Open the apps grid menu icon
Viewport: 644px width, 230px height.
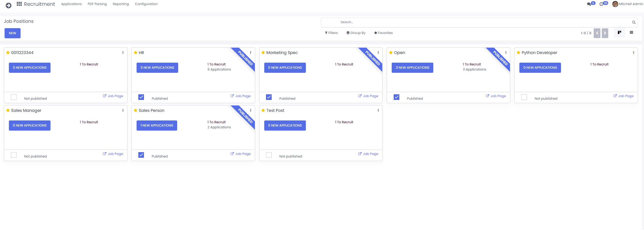click(19, 4)
